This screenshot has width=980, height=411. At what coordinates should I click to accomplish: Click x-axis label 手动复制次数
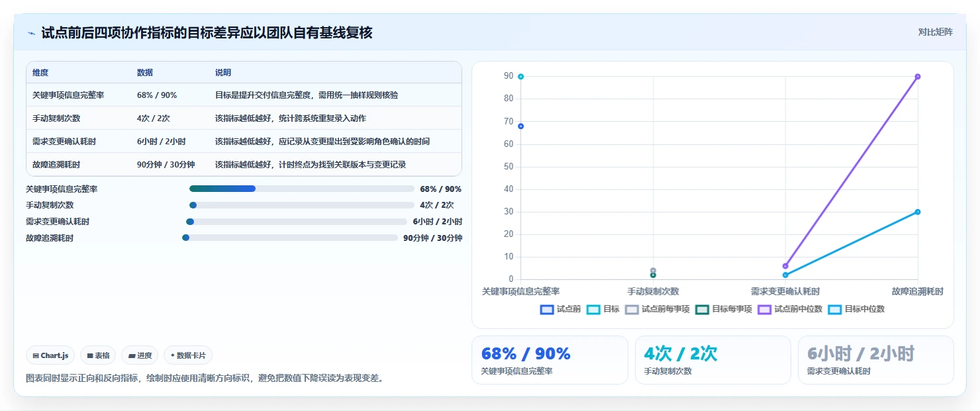click(x=653, y=291)
